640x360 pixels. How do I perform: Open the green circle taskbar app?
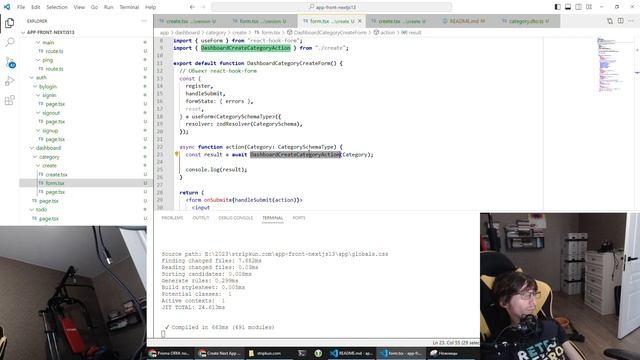click(318, 353)
